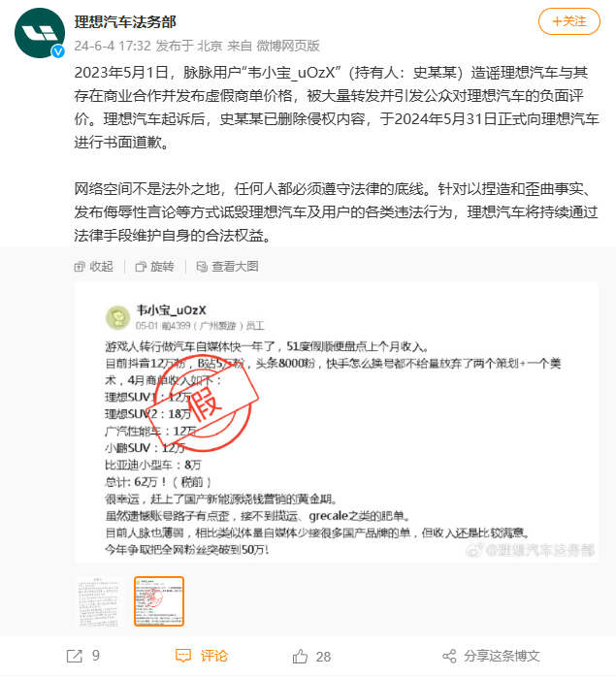This screenshot has width=616, height=678.
Task: Click the expanded screenshot of 韦小宝_uOzX post
Action: 336,422
